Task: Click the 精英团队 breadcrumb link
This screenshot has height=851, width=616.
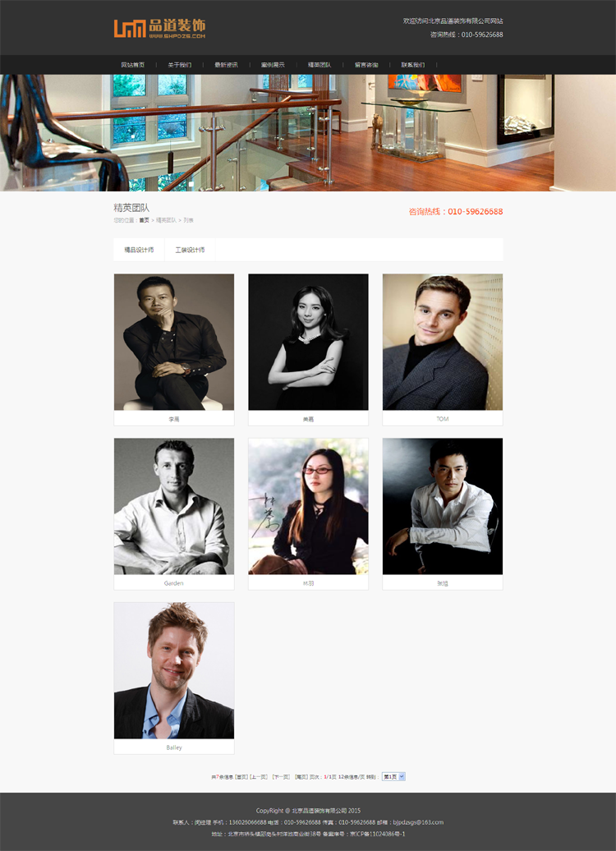Action: pyautogui.click(x=166, y=220)
